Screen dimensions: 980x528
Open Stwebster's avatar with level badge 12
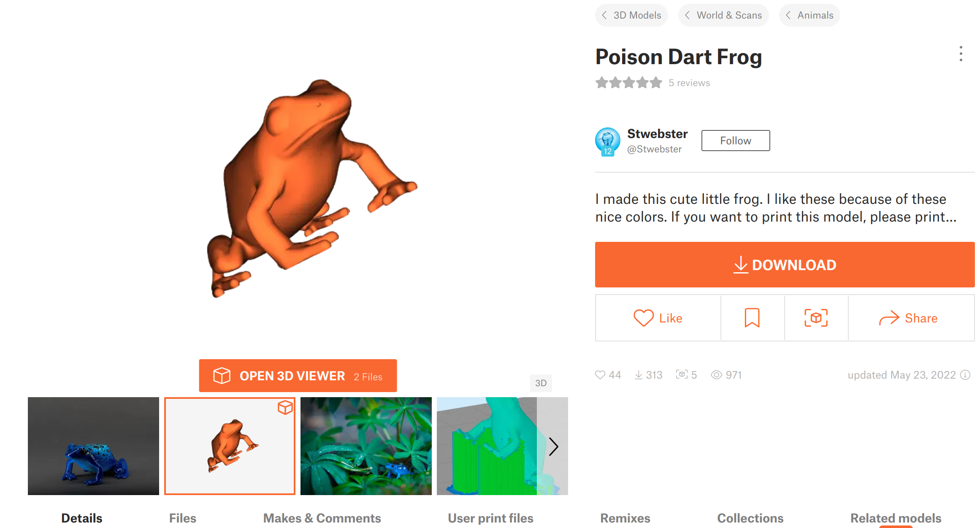point(607,141)
